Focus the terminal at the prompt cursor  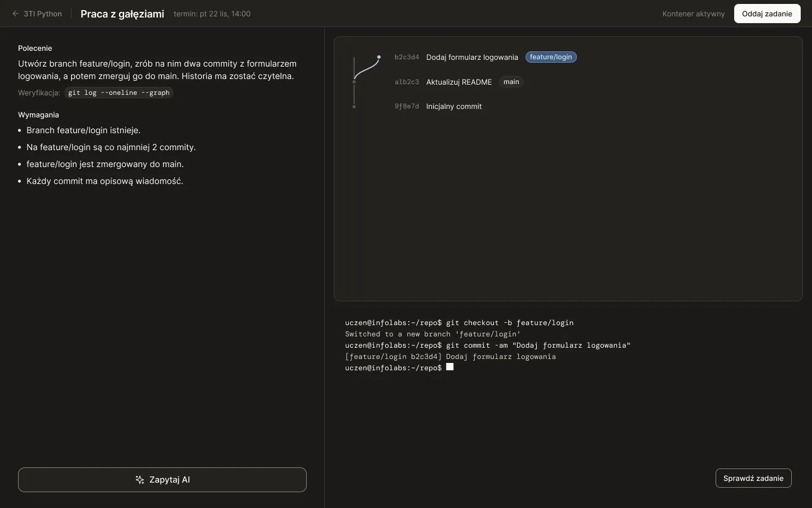point(450,367)
